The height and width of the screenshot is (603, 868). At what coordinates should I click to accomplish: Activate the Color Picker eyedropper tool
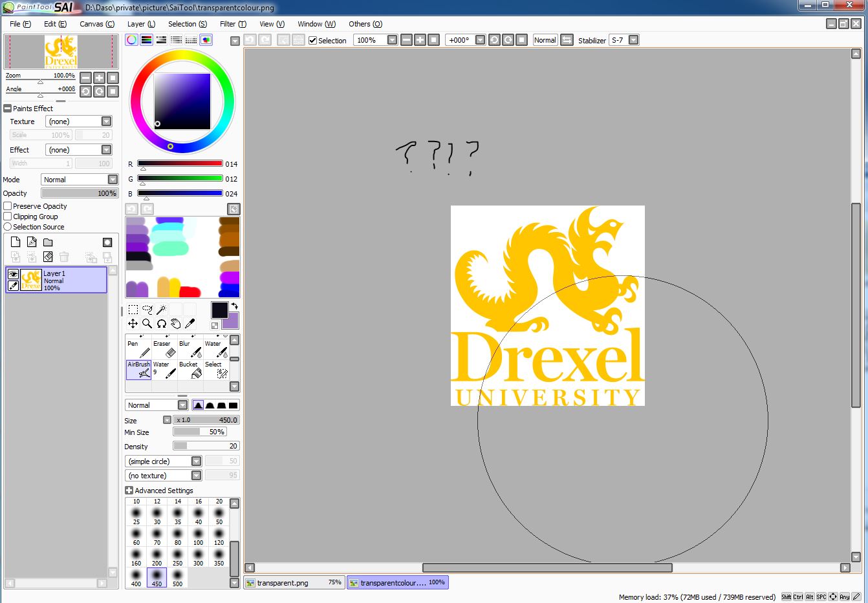click(190, 324)
